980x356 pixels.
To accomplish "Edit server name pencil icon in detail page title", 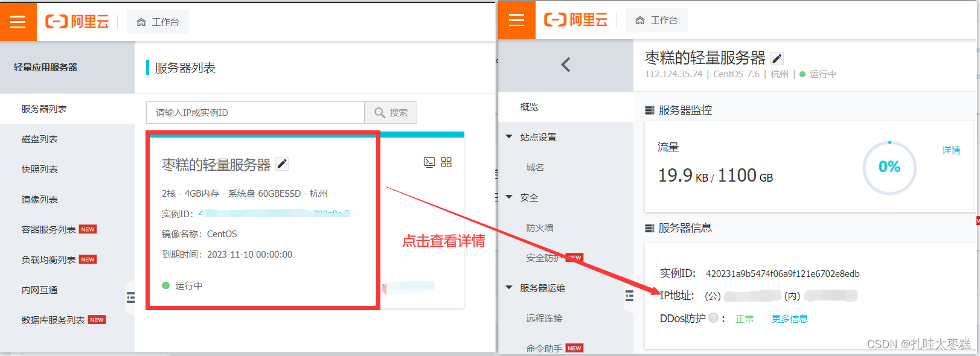I will pyautogui.click(x=777, y=59).
